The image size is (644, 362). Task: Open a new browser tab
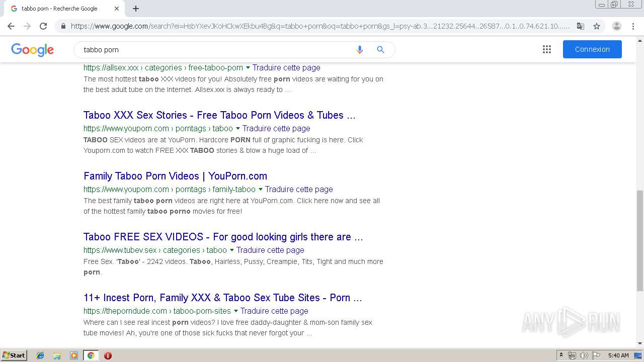click(136, 9)
